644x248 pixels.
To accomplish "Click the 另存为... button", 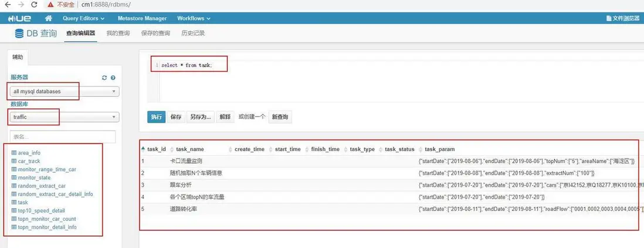I will [x=201, y=117].
